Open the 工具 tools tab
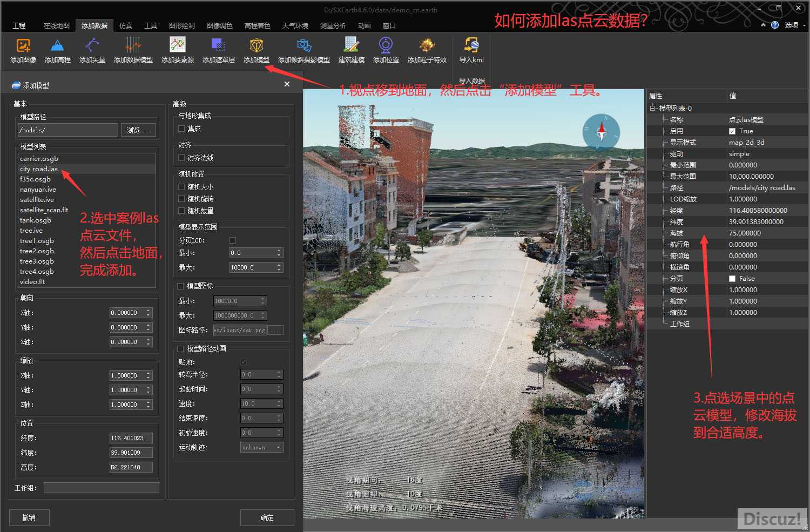This screenshot has height=532, width=810. (x=151, y=25)
